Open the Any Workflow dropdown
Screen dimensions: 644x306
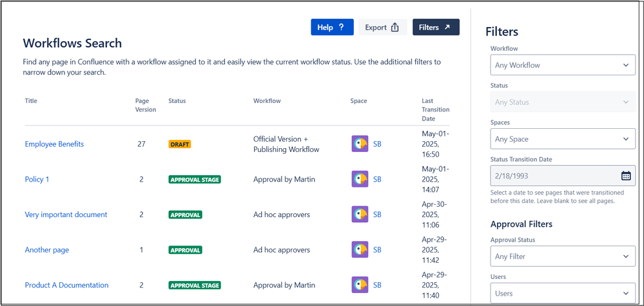tap(563, 65)
